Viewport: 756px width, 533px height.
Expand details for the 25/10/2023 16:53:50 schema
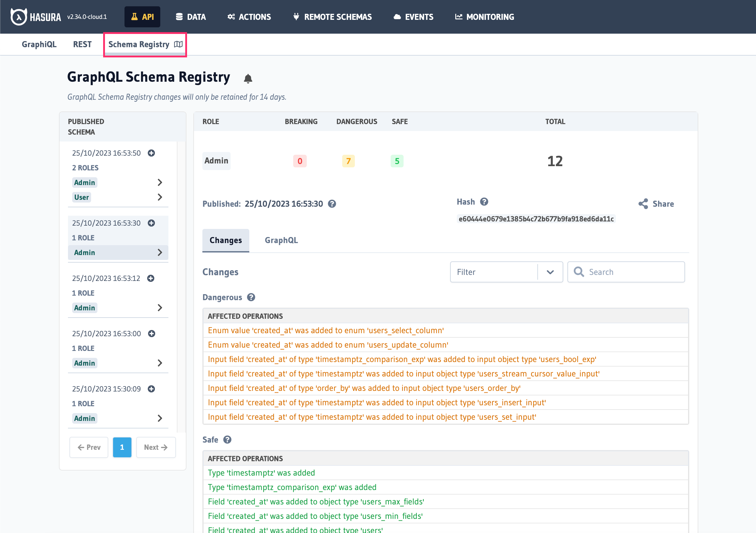pos(151,153)
